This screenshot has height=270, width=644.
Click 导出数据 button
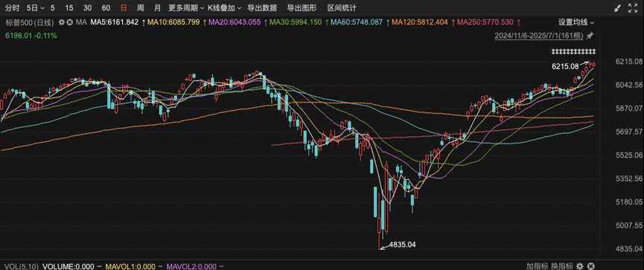(262, 7)
